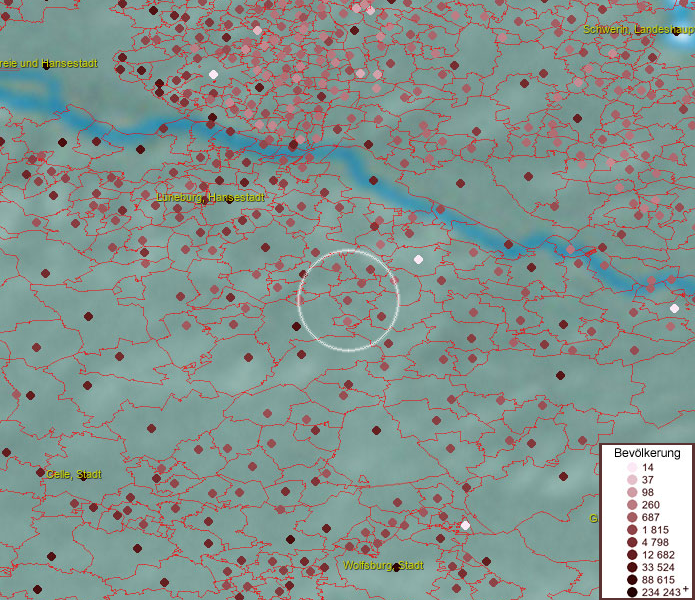Click the legend value "12 682"
This screenshot has width=695, height=600.
coord(658,555)
